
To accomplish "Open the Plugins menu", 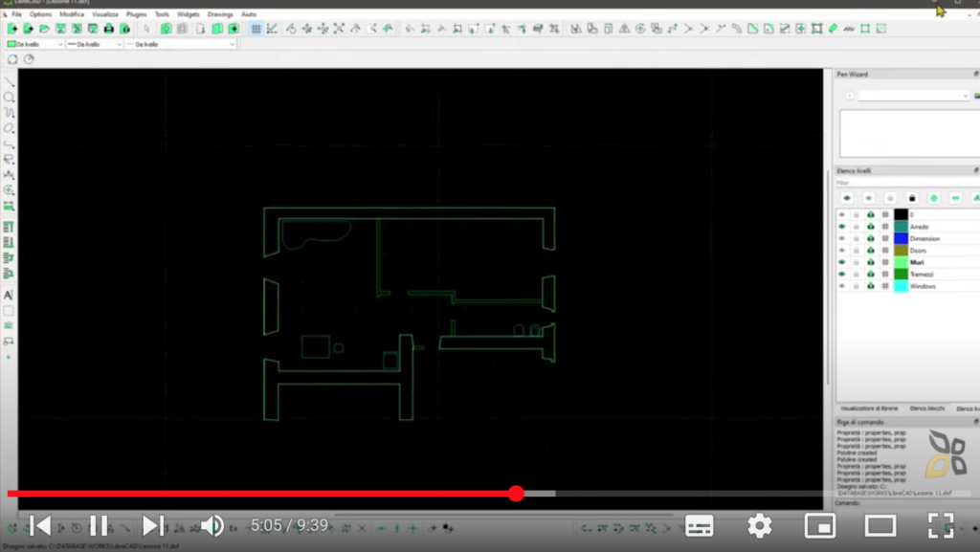I will click(x=136, y=14).
